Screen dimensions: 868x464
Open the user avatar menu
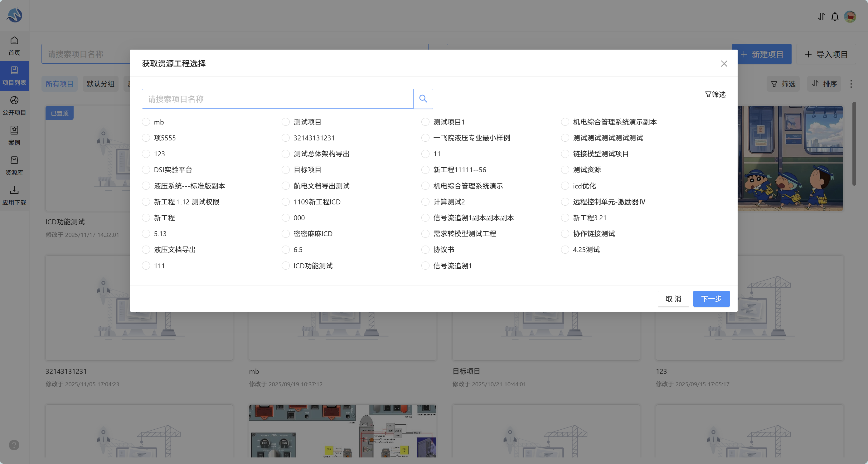[x=850, y=17]
